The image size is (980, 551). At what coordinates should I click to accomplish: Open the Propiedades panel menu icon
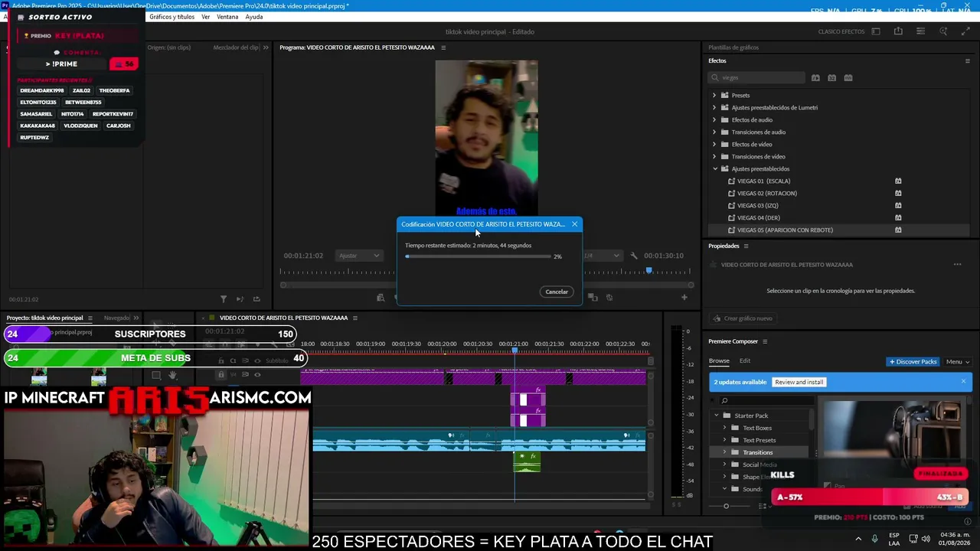coord(746,246)
